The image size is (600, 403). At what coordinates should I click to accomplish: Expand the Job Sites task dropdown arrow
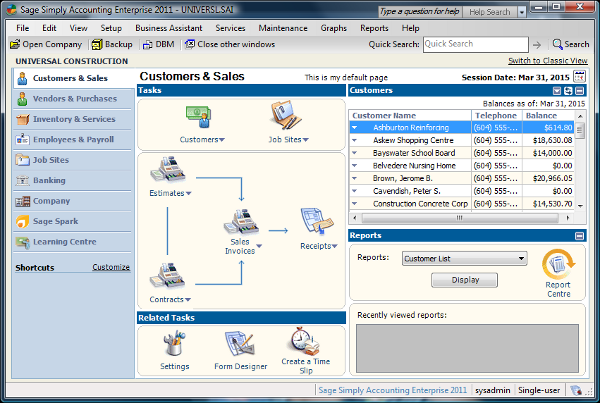306,140
